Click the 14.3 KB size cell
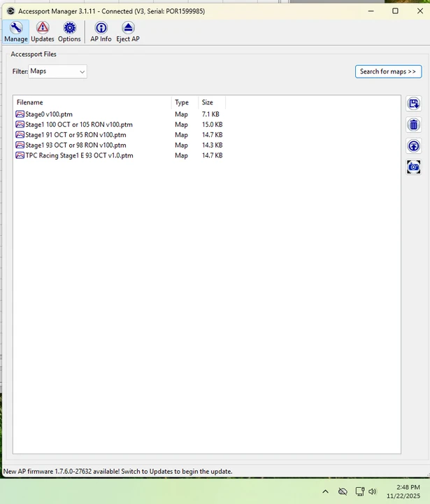Image resolution: width=430 pixels, height=504 pixels. point(213,145)
